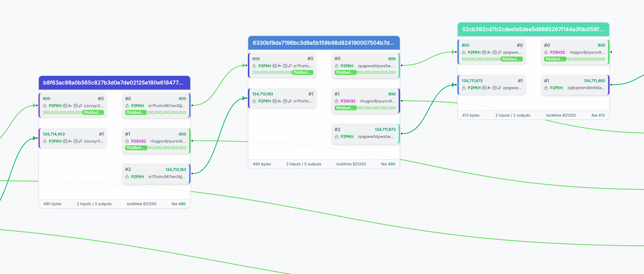644x274 pixels.
Task: Click value 134,713,163 on 6330bf9 input #1
Action: (263, 94)
